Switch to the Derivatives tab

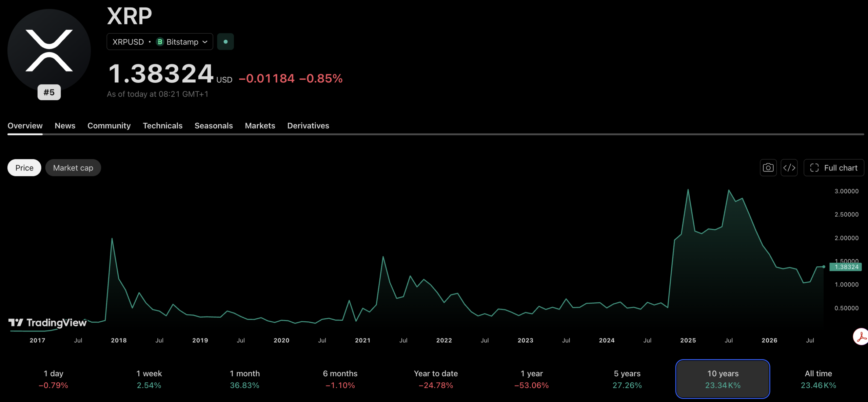pos(308,126)
